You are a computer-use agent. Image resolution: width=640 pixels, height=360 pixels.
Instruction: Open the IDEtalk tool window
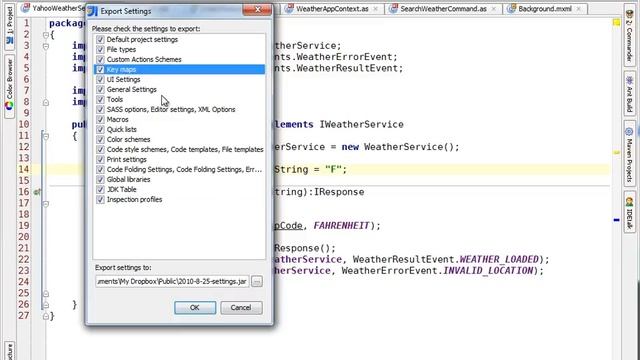[629, 213]
